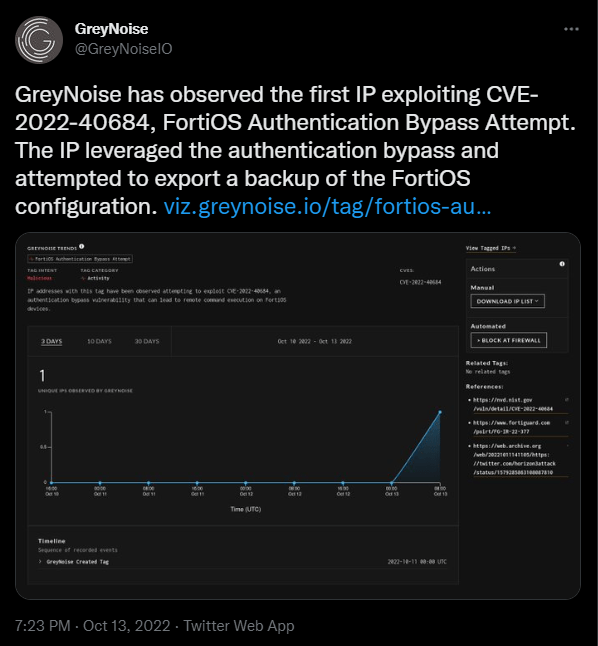Screen dimensions: 598x646
Task: Switch to the 30 Days tab
Action: [147, 342]
